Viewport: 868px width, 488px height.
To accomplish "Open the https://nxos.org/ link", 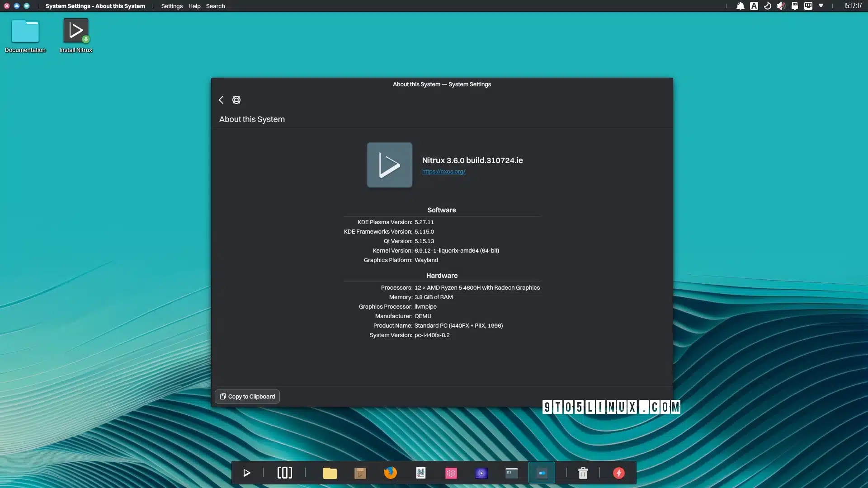I will point(443,172).
